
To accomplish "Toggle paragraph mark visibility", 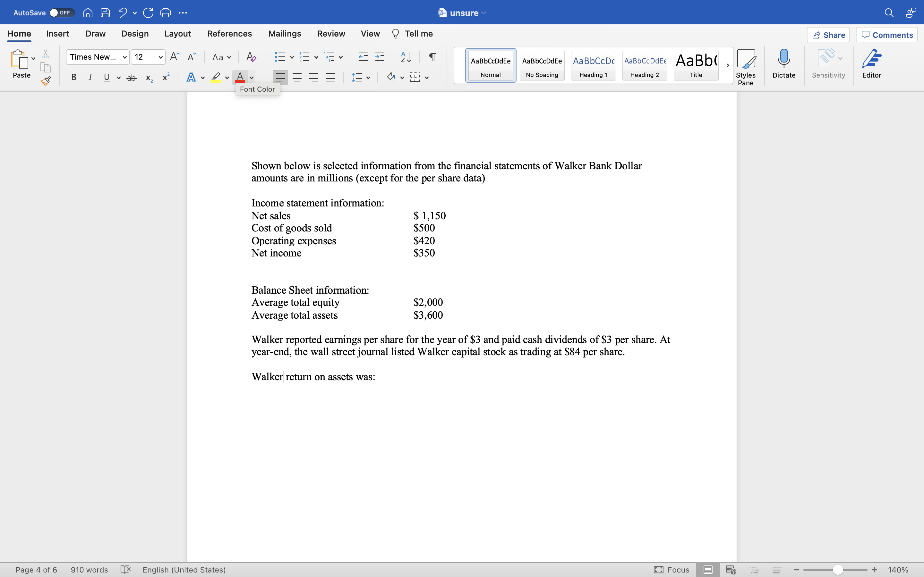I will [x=432, y=56].
